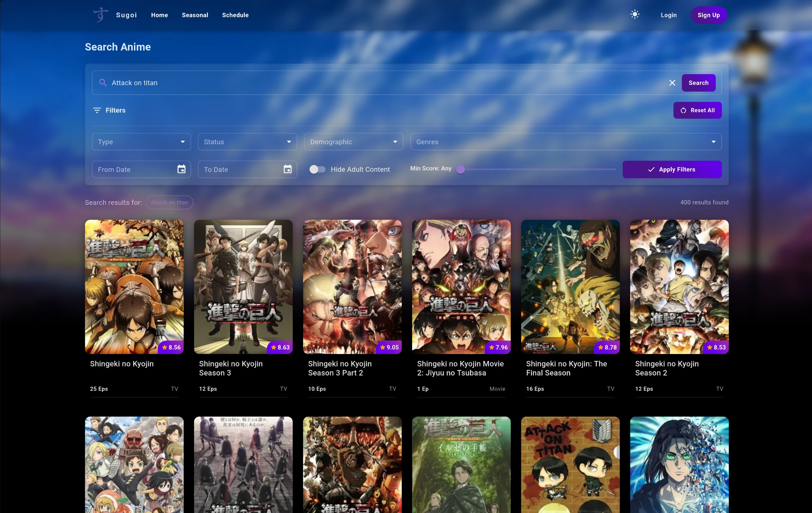
Task: Click the Min Score slider handle
Action: coord(460,169)
